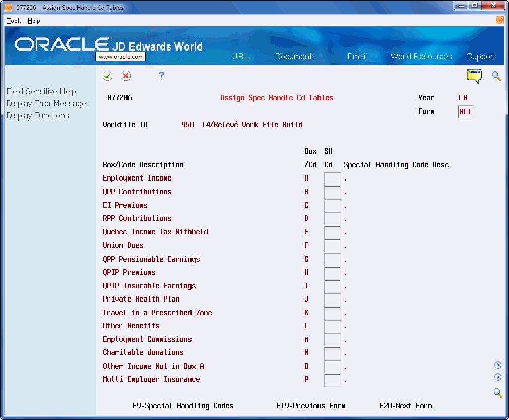Viewport: 509px width, 420px height.
Task: Click SH Cd field for Employment Income
Action: coord(333,179)
